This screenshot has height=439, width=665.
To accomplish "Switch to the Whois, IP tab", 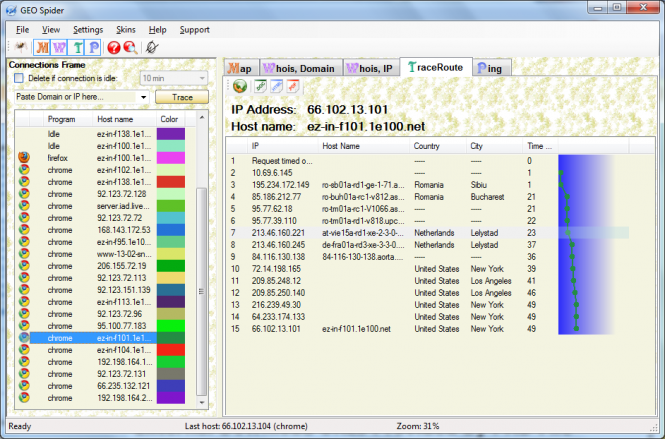I will [371, 68].
